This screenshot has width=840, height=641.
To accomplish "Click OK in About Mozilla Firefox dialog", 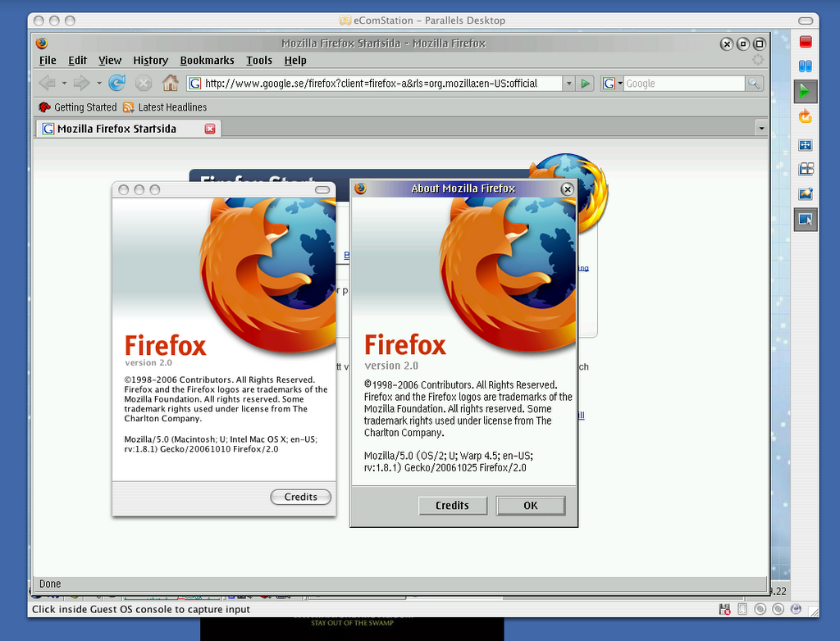I will 531,506.
